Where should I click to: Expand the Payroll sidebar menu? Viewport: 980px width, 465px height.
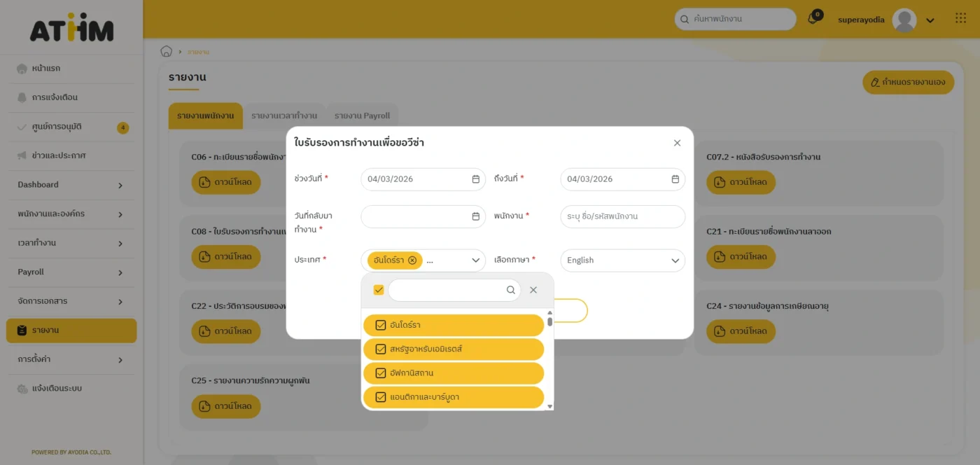[70, 272]
